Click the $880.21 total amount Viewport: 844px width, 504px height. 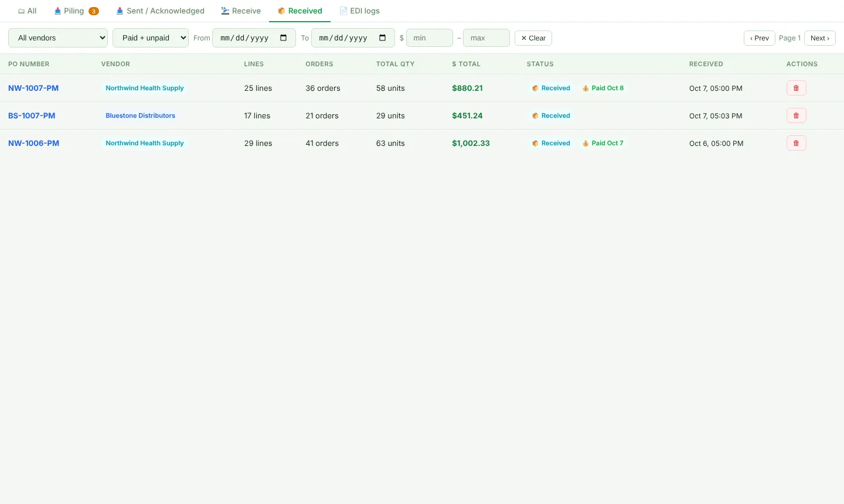[x=467, y=88]
